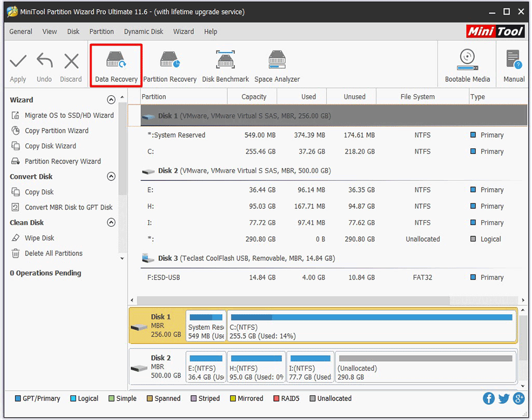
Task: Sort by the Partition column header
Action: tap(184, 97)
